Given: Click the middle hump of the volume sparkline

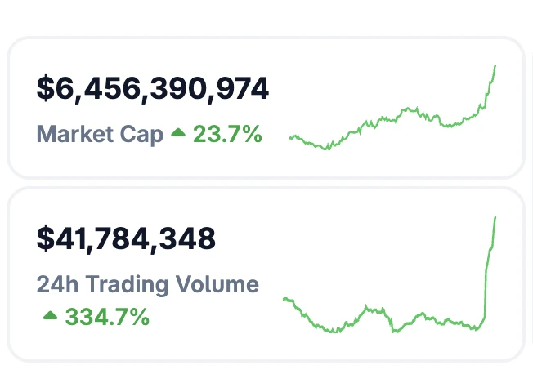Looking at the screenshot, I should tap(373, 309).
